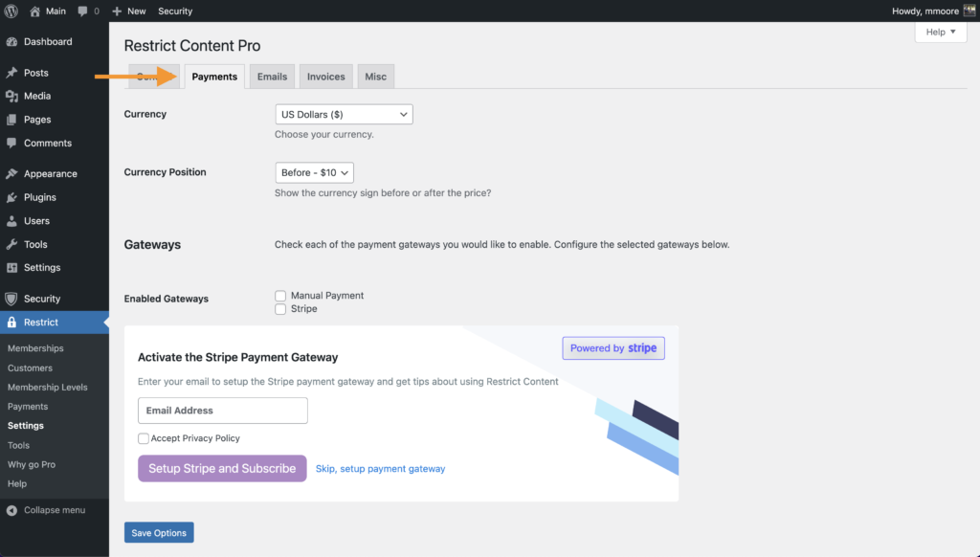
Task: Open the Plugins plug icon
Action: (x=11, y=197)
